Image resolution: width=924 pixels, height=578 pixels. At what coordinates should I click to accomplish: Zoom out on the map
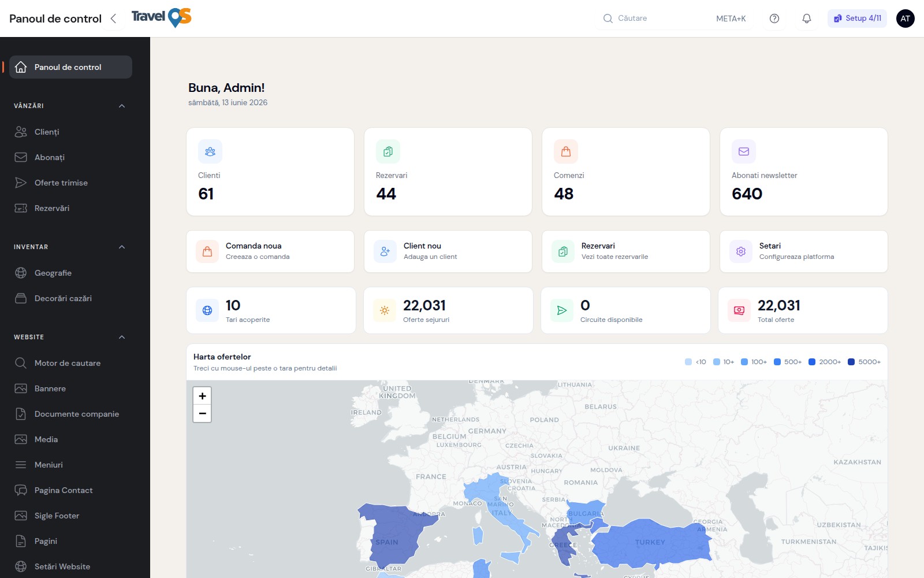(x=202, y=413)
